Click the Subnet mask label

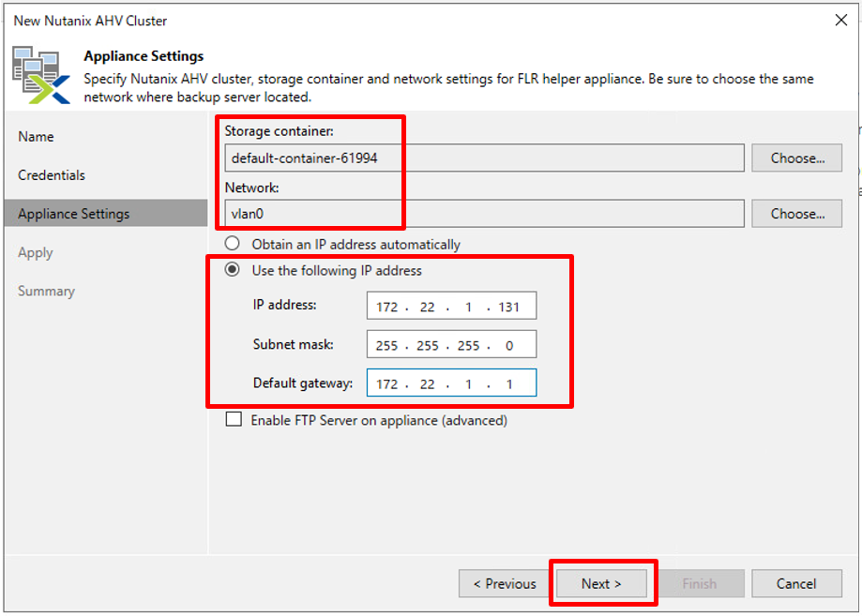293,344
